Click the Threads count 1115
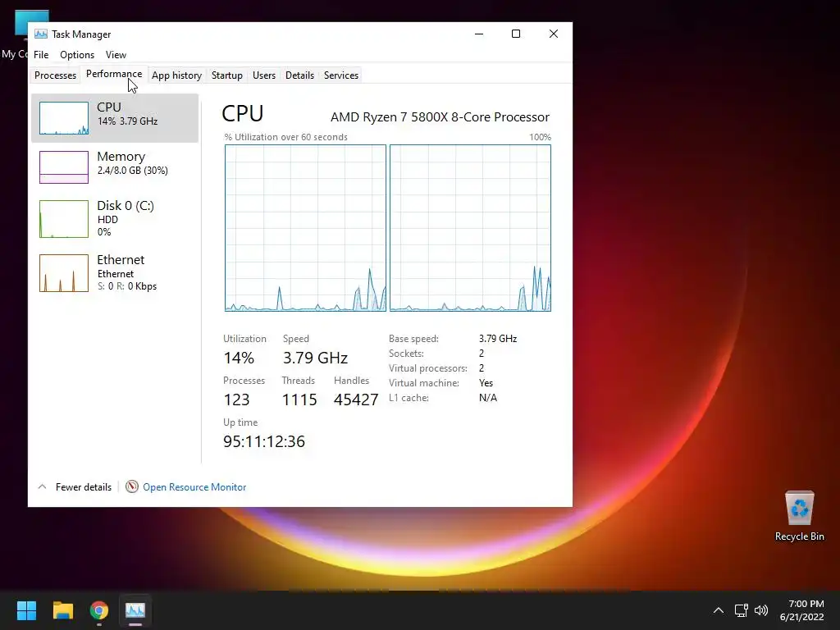The image size is (840, 630). (x=299, y=399)
